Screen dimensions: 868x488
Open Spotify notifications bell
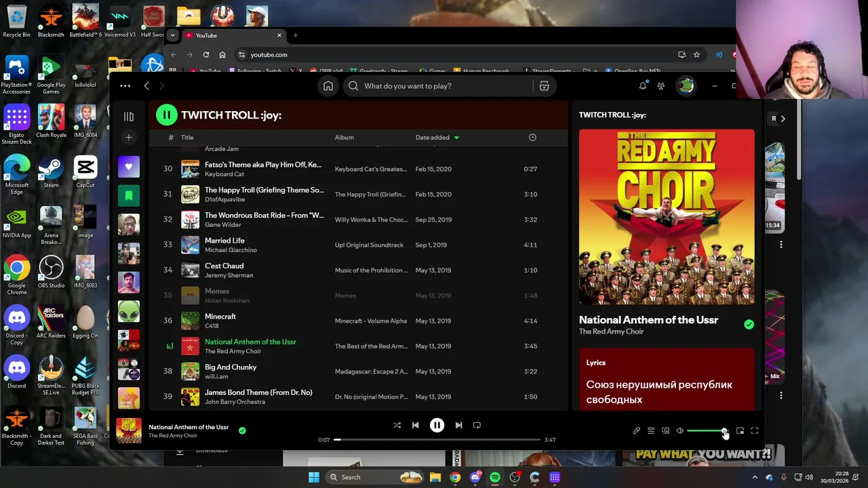[643, 86]
